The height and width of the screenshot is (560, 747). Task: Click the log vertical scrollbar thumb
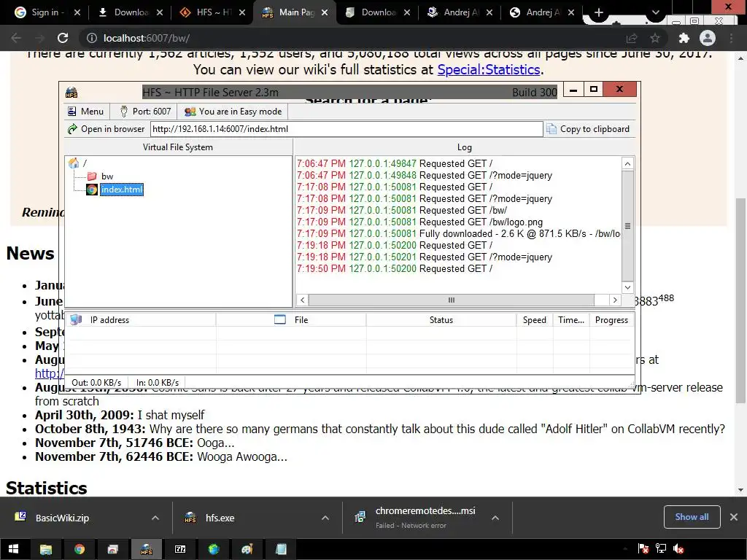tap(627, 225)
